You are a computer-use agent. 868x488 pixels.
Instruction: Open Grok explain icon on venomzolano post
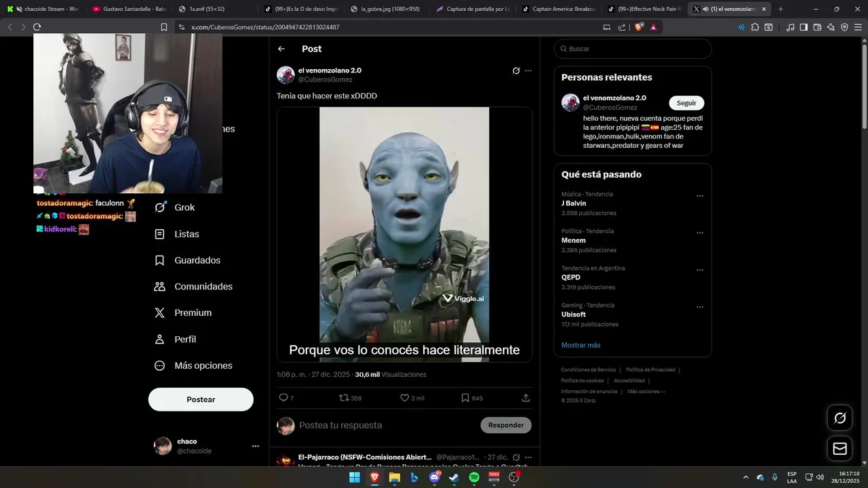pos(516,70)
